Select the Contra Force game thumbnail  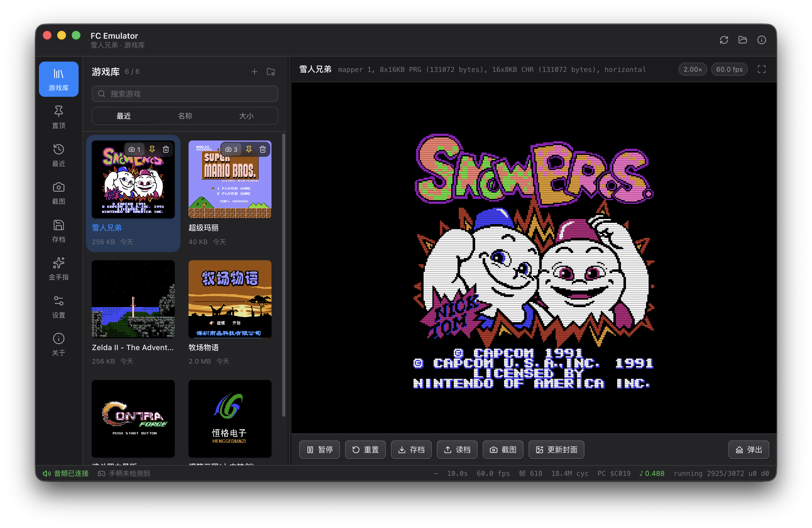tap(133, 419)
